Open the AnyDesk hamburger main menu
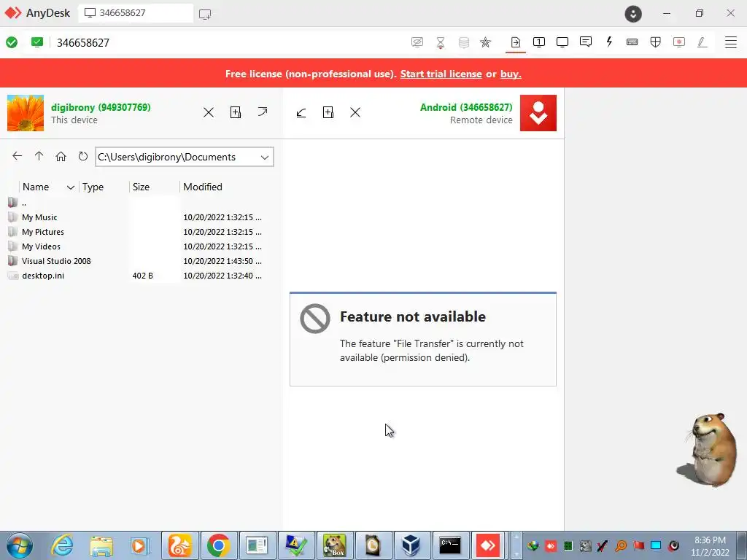This screenshot has width=747, height=560. tap(731, 42)
